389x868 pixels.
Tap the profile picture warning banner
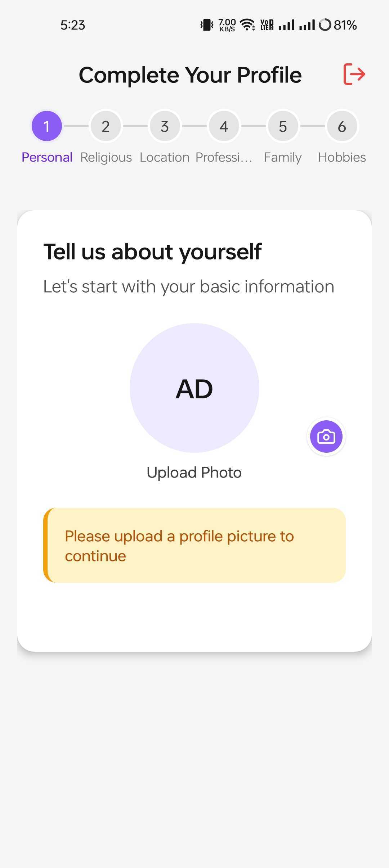pos(194,545)
